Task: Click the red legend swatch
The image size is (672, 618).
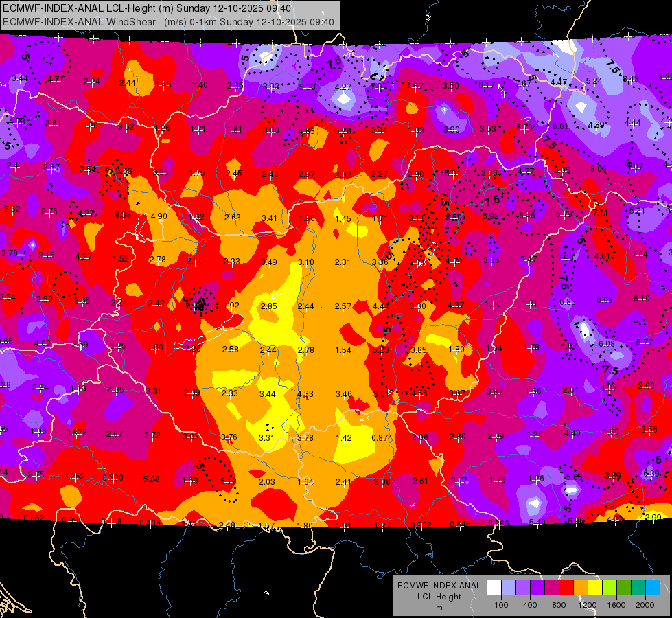Action: coord(566,588)
